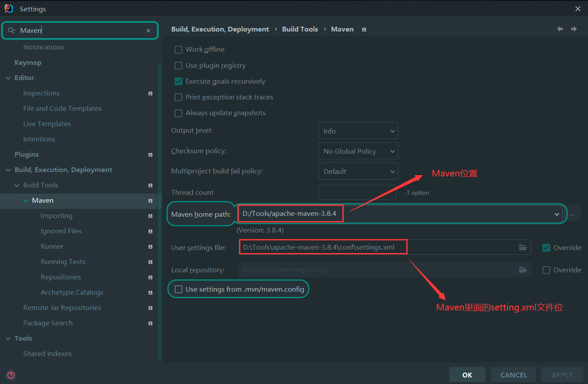
Task: Collapse Build, Execution, Deployment section
Action: pyautogui.click(x=8, y=170)
